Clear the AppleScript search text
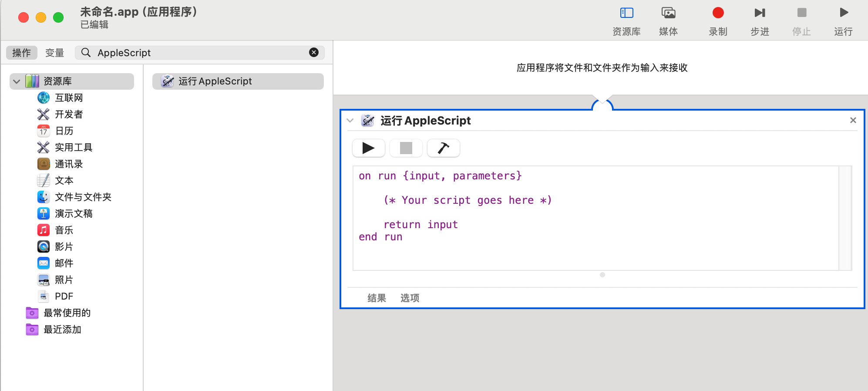The image size is (868, 391). [x=313, y=53]
